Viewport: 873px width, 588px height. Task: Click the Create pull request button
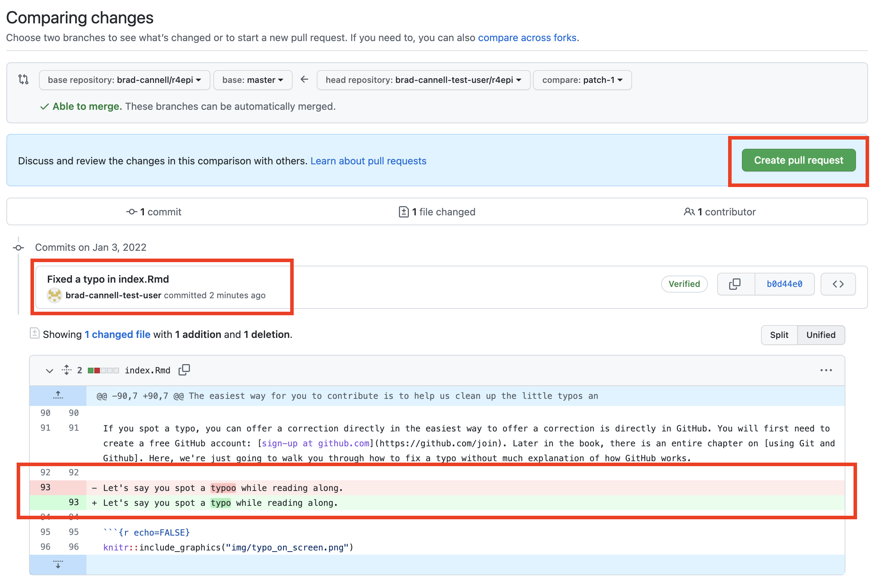(798, 160)
